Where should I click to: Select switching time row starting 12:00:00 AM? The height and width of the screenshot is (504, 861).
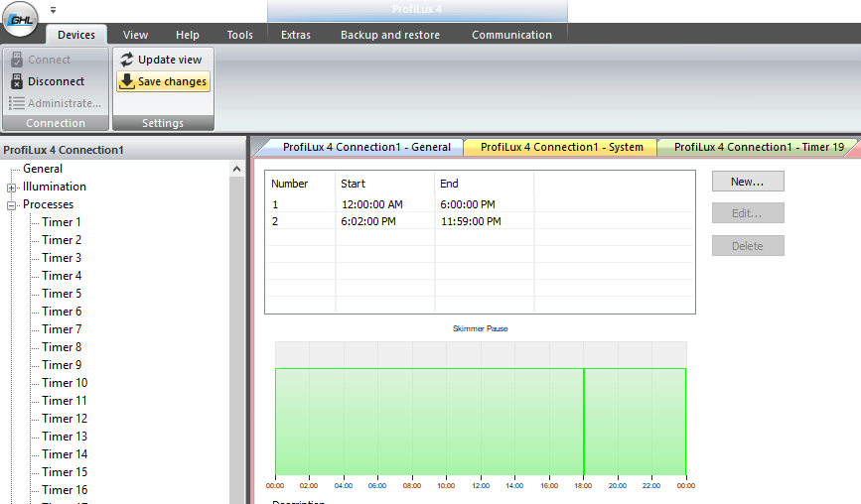pos(480,204)
